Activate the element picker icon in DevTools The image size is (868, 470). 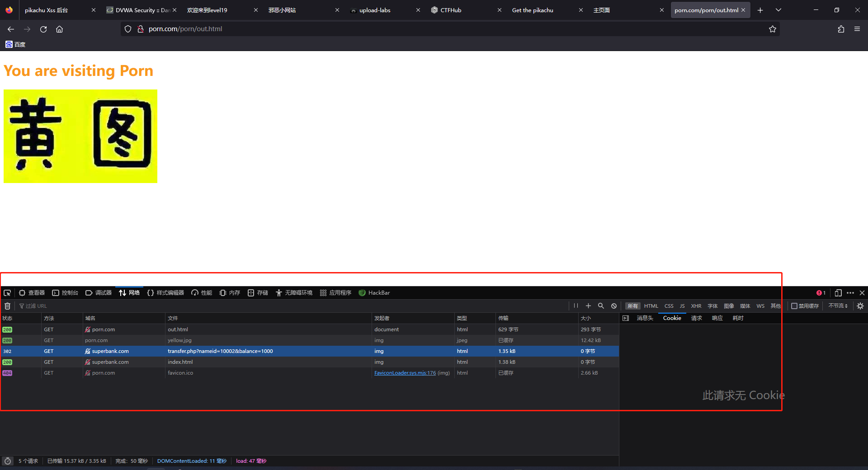pyautogui.click(x=7, y=293)
